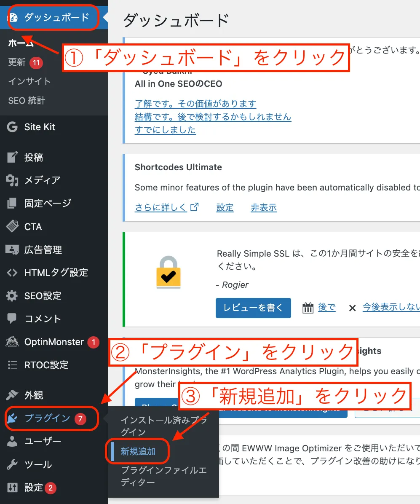Click the コメント speech bubble icon
Screen dimensions: 420x504
coord(12,318)
